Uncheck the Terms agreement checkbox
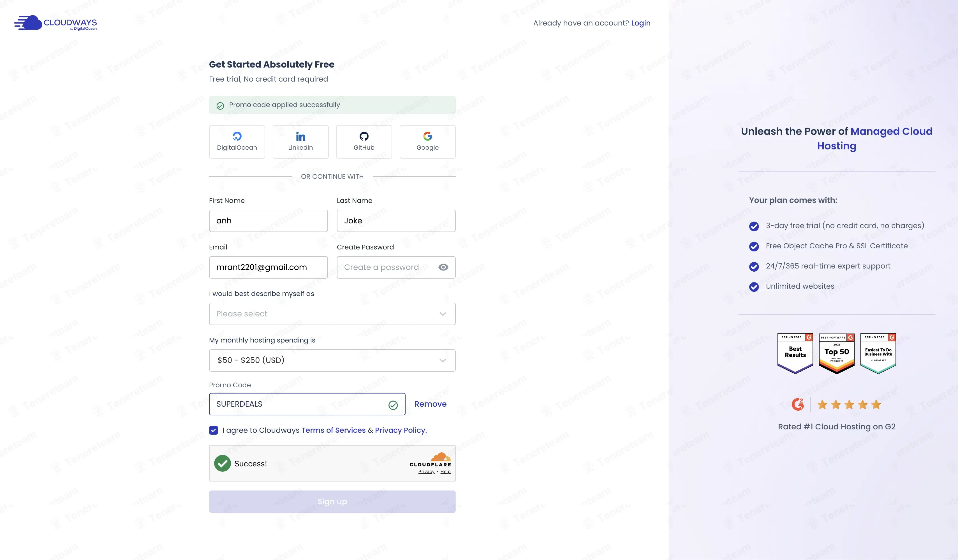The width and height of the screenshot is (958, 560). tap(213, 430)
